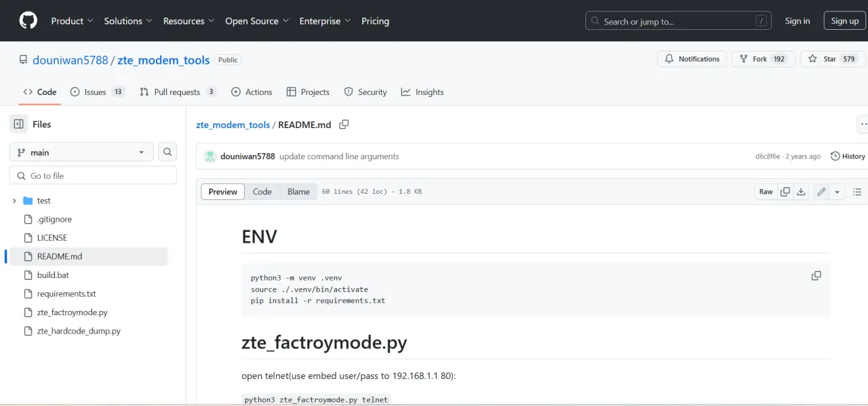Image resolution: width=868 pixels, height=406 pixels.
Task: Switch to Code tab
Action: pyautogui.click(x=39, y=92)
